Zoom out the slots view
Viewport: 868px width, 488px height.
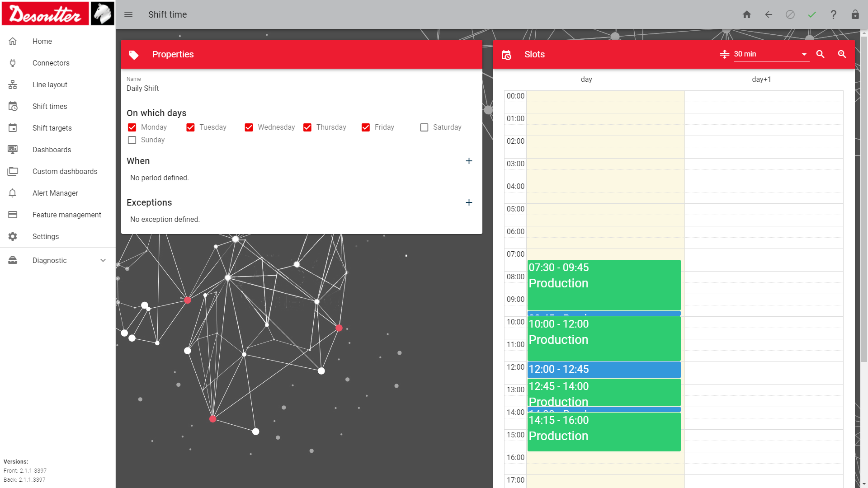coord(820,54)
